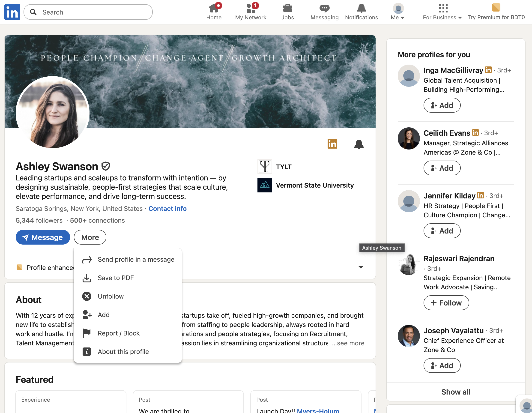Click the LinkedIn search field

click(88, 12)
